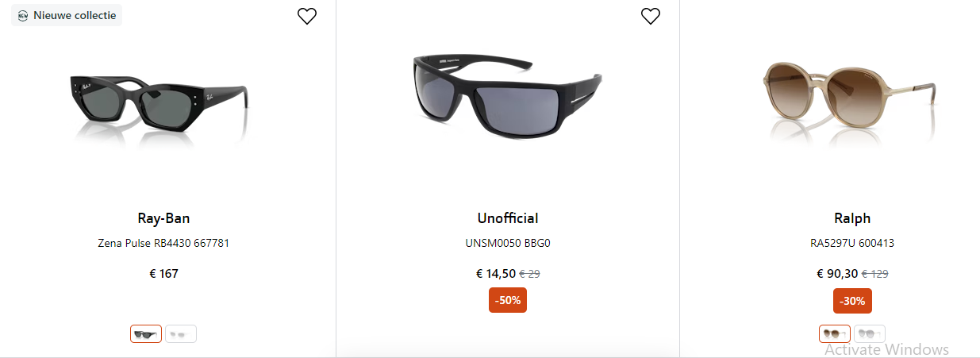The image size is (980, 358).
Task: Click the RA5297U 600413 model name
Action: coord(852,243)
